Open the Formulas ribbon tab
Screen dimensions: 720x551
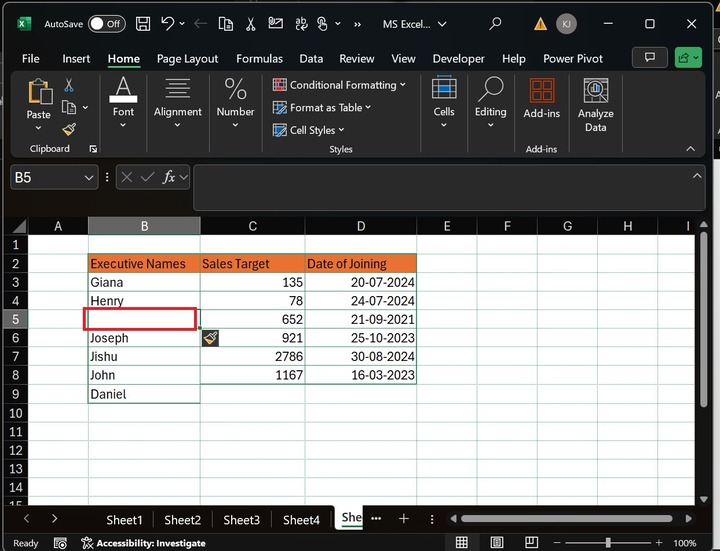[x=259, y=59]
